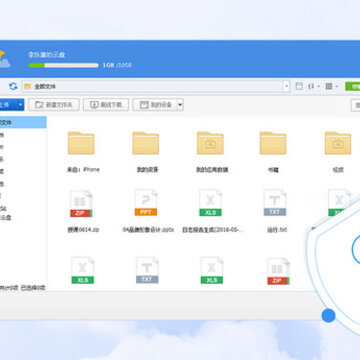Open the fourth plain folder in top row
The width and height of the screenshot is (360, 360).
coord(273,143)
